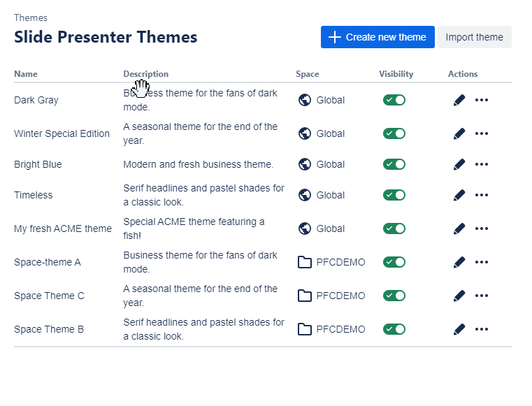The image size is (532, 406).
Task: Edit Space Theme C using pencil icon
Action: point(459,296)
